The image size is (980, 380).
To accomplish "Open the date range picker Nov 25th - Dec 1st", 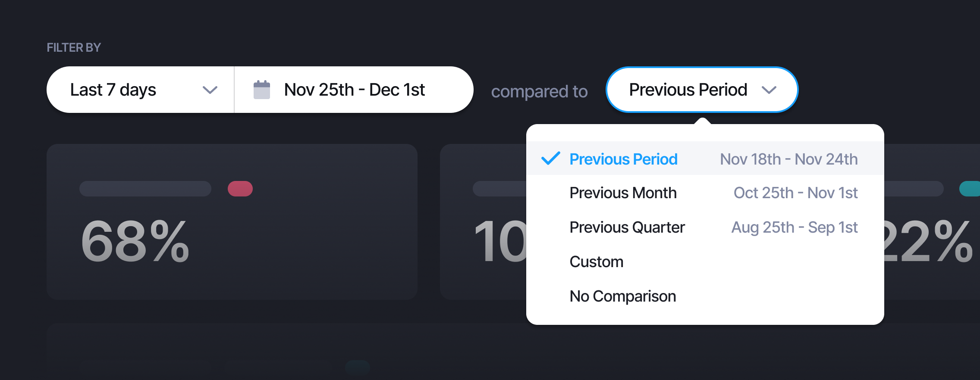I will coord(354,90).
